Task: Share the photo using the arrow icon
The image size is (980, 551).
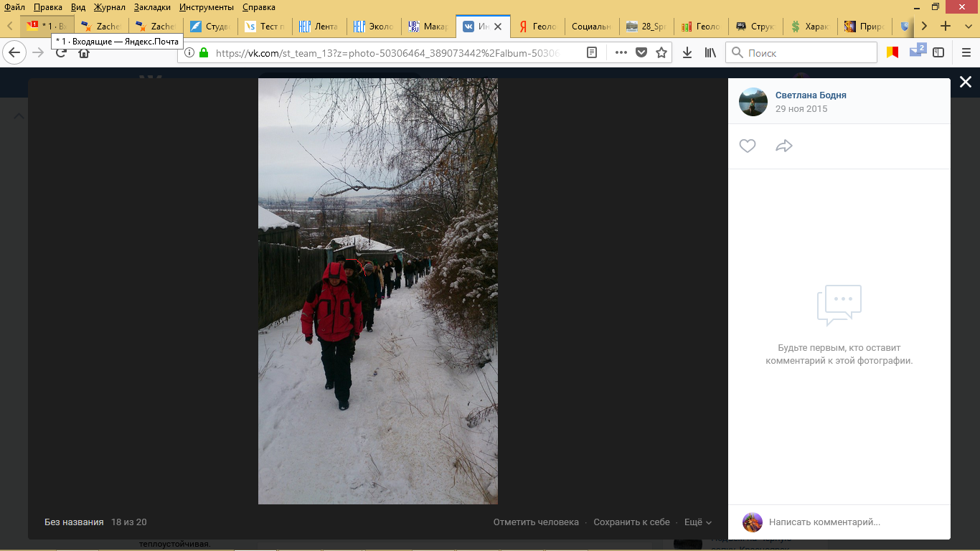Action: pos(784,146)
